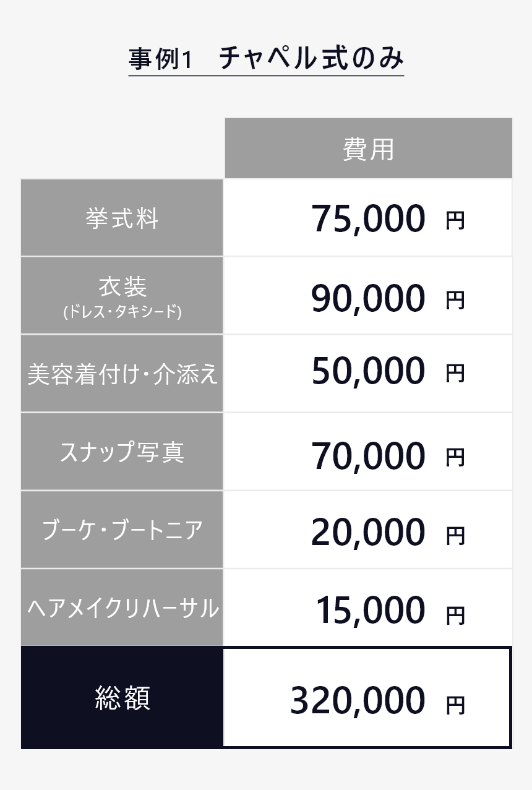Click the 美容着付け・介添え row label
The width and height of the screenshot is (532, 790).
[x=122, y=374]
